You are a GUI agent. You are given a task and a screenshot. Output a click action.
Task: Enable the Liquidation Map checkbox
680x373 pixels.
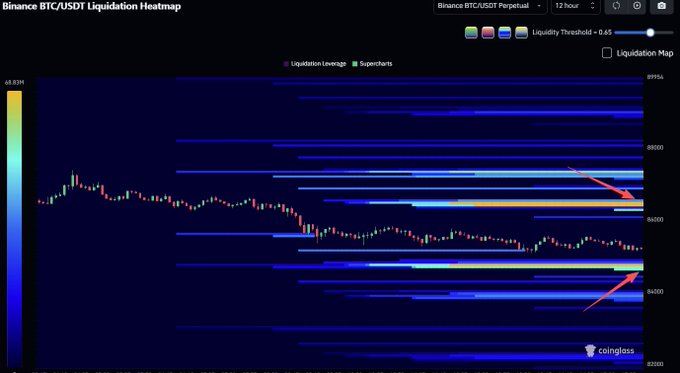[607, 53]
